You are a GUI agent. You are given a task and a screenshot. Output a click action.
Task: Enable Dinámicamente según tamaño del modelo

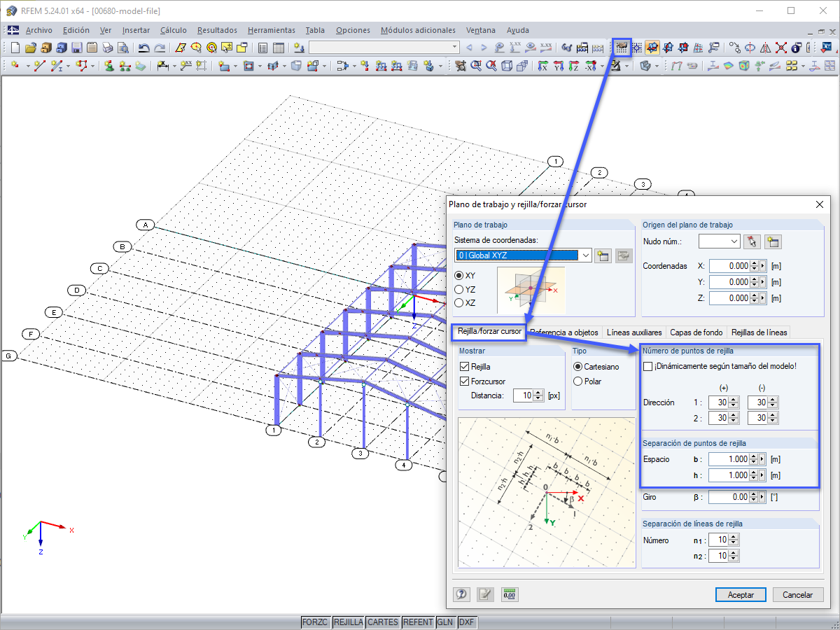648,366
